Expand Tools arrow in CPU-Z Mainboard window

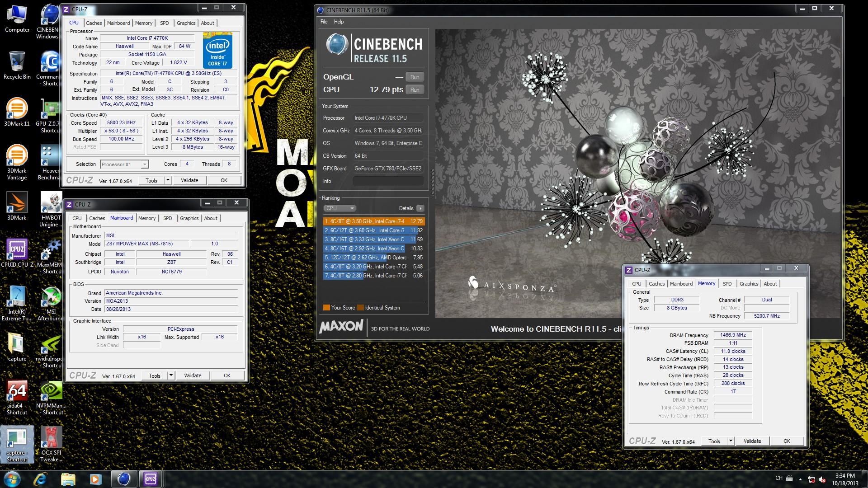pos(171,375)
